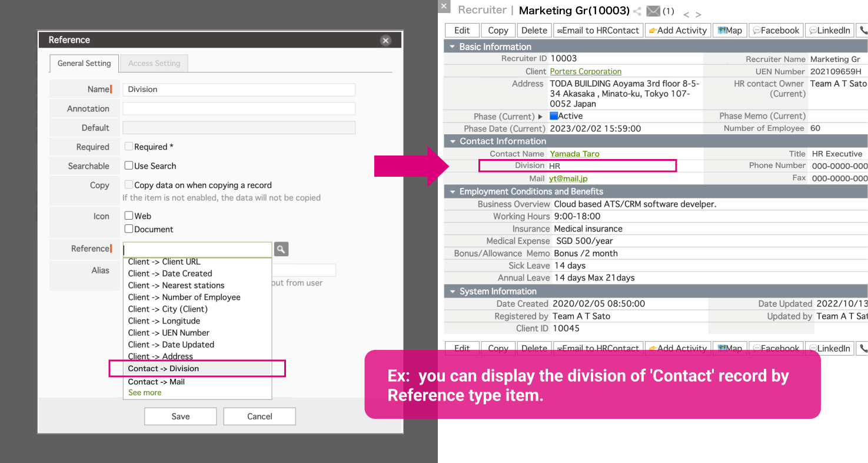Go to next record with right arrow
The image size is (868, 463).
(x=699, y=15)
